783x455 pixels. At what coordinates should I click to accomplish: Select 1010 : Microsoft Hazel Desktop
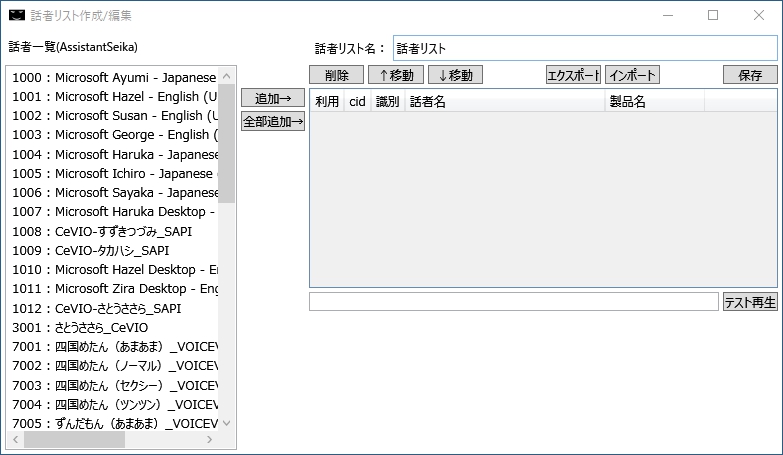114,270
